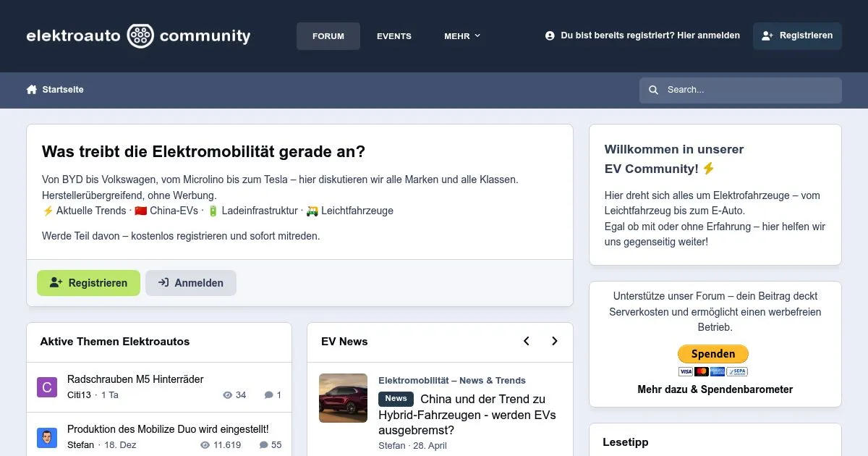Screen dimensions: 868x456
Task: Click the purple C avatar of Citi13
Action: 47,387
